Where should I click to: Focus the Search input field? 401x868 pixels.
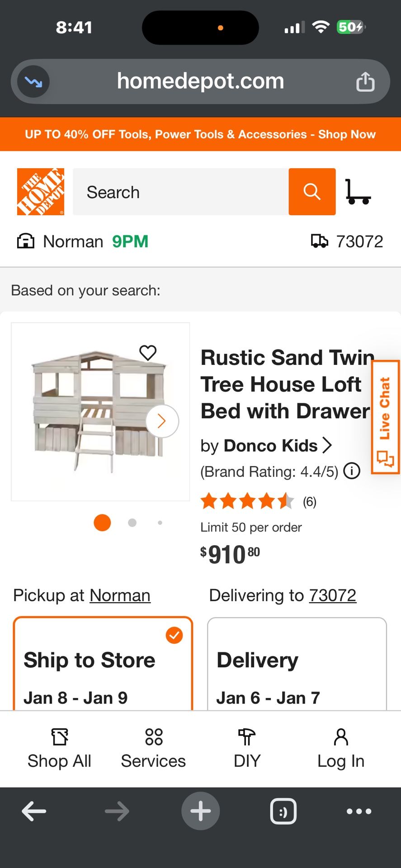181,192
